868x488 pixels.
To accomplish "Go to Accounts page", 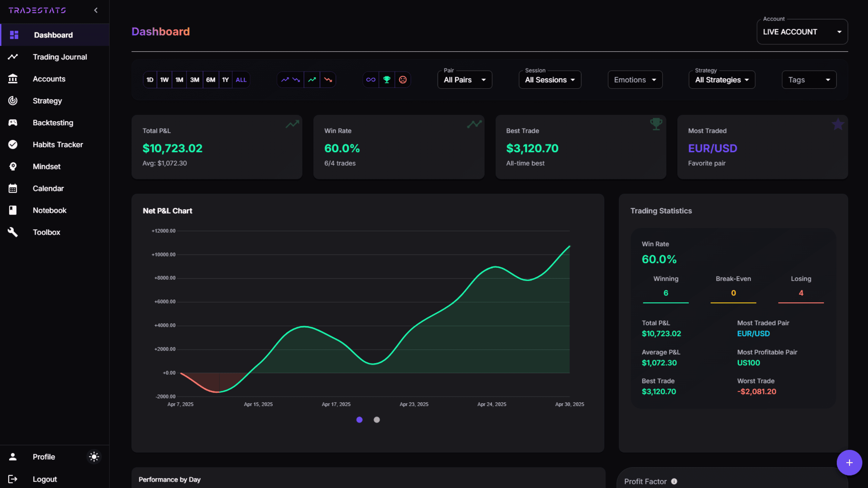I will click(55, 79).
